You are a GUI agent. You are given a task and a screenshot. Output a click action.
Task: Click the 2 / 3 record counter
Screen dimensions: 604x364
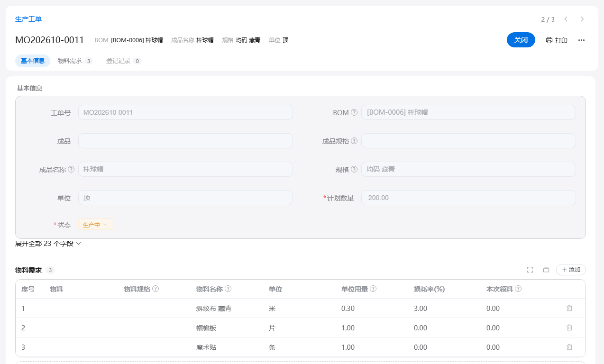pyautogui.click(x=548, y=19)
